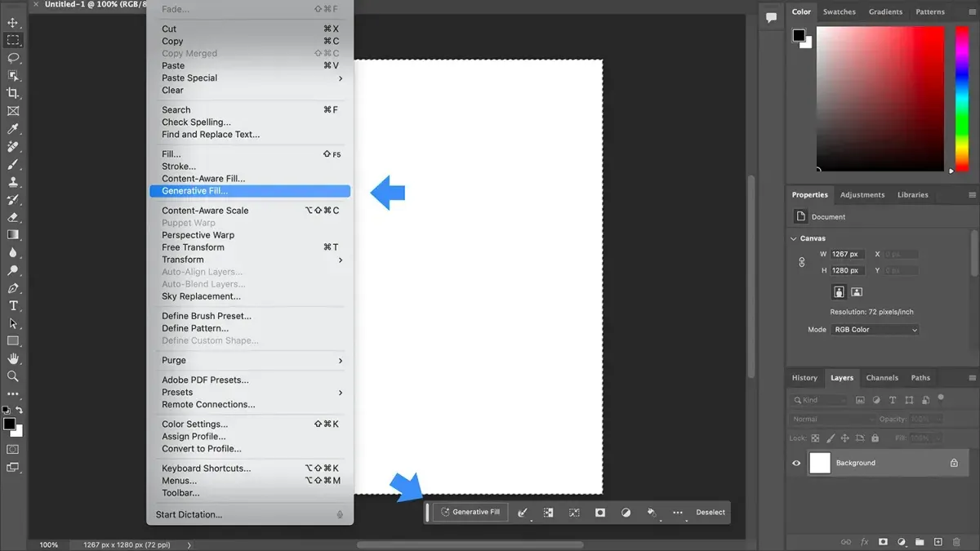Collapse the Canvas section chevron
Screen dimensions: 980x551
[x=793, y=238]
